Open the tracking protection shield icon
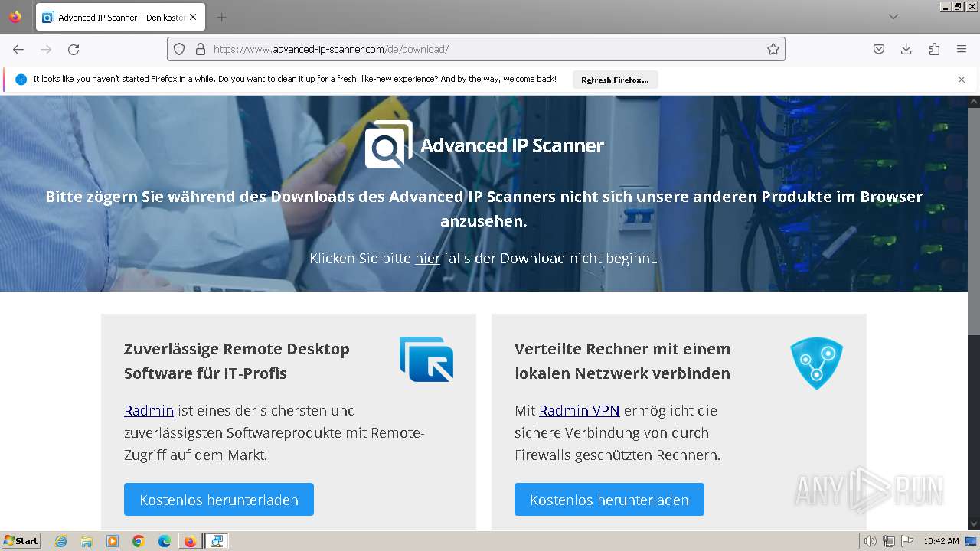The image size is (980, 551). coord(179,49)
